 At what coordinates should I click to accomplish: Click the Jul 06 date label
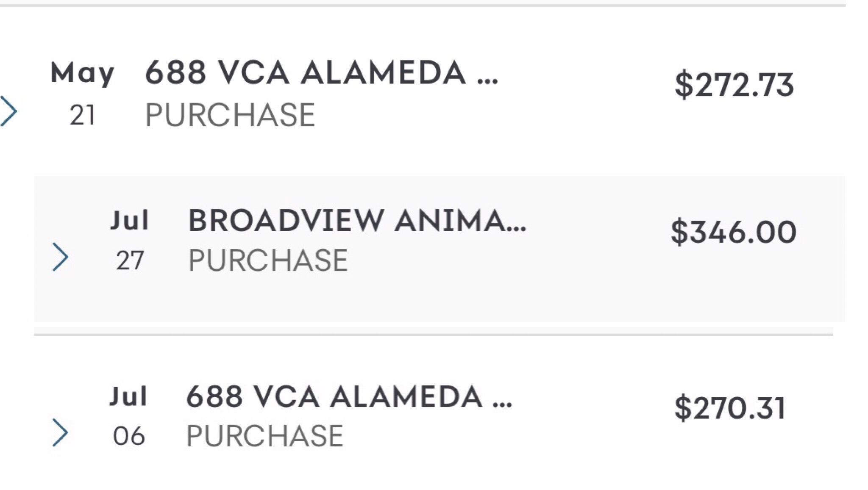128,415
